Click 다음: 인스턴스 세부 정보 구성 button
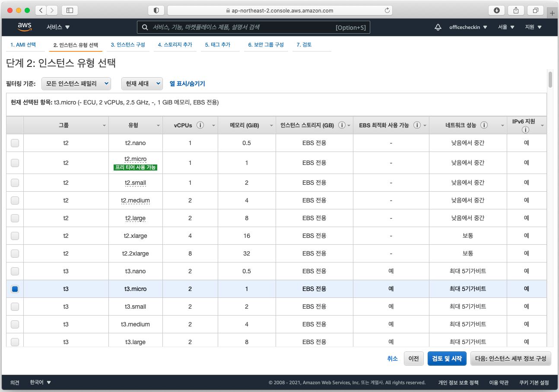 [x=511, y=359]
